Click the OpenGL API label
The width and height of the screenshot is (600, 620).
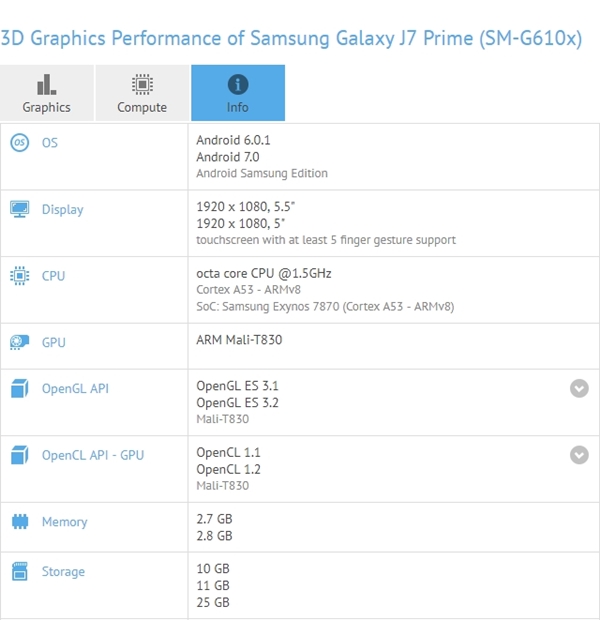[75, 388]
